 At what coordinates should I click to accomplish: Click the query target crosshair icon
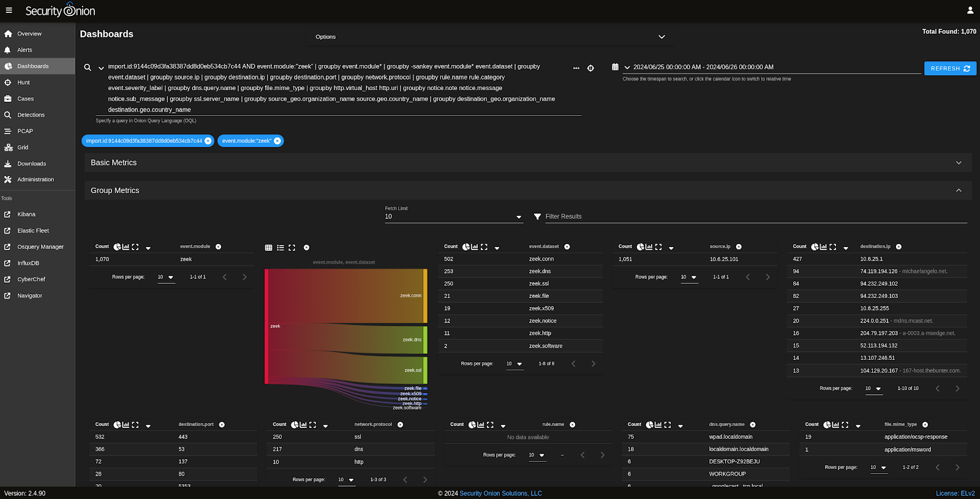tap(590, 68)
